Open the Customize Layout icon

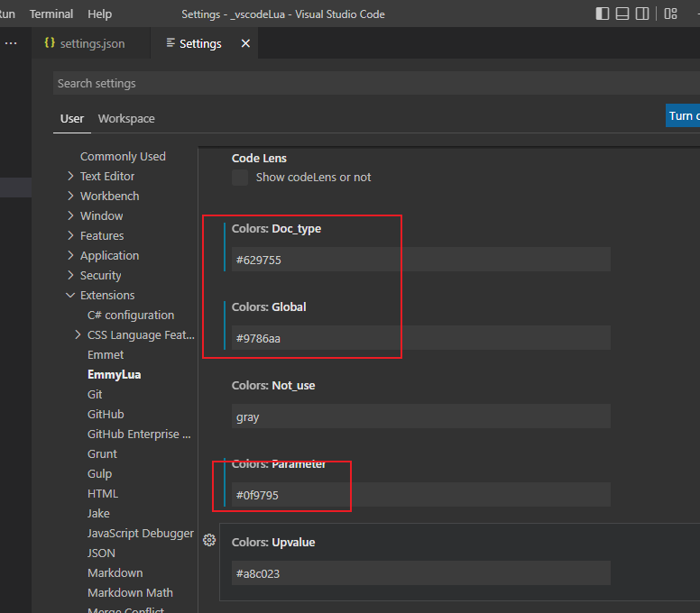(x=670, y=14)
